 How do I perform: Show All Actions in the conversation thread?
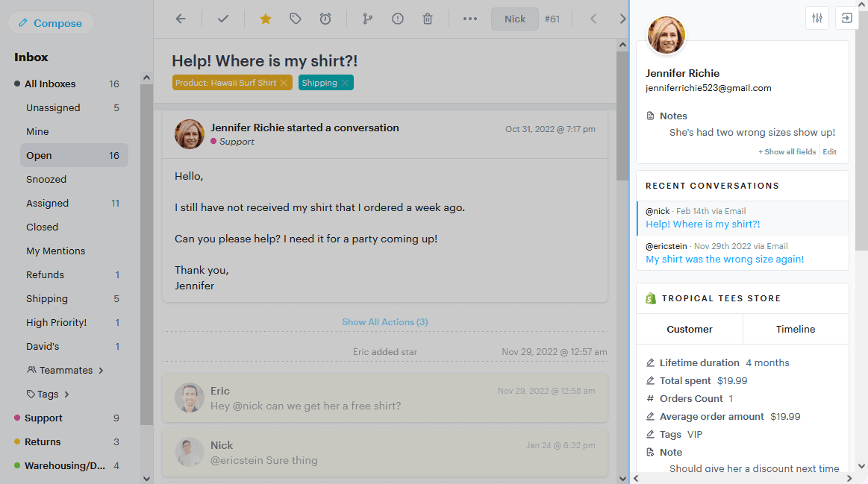[x=384, y=321]
